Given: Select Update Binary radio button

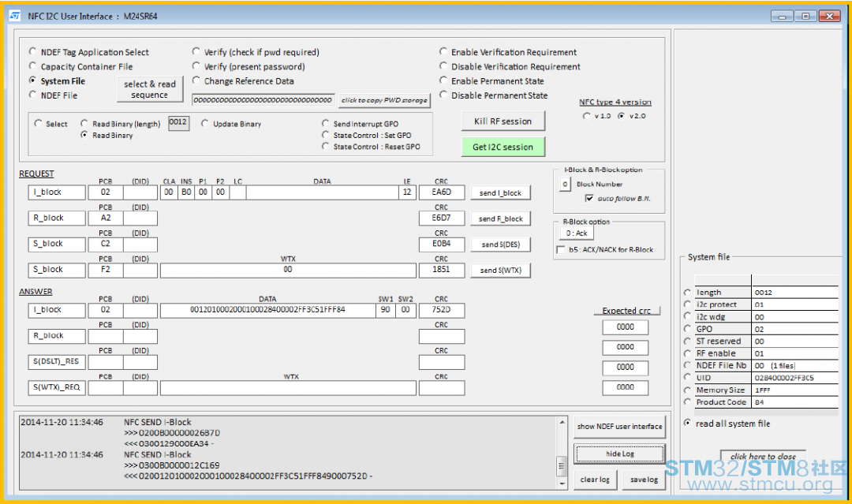Looking at the screenshot, I should point(205,123).
